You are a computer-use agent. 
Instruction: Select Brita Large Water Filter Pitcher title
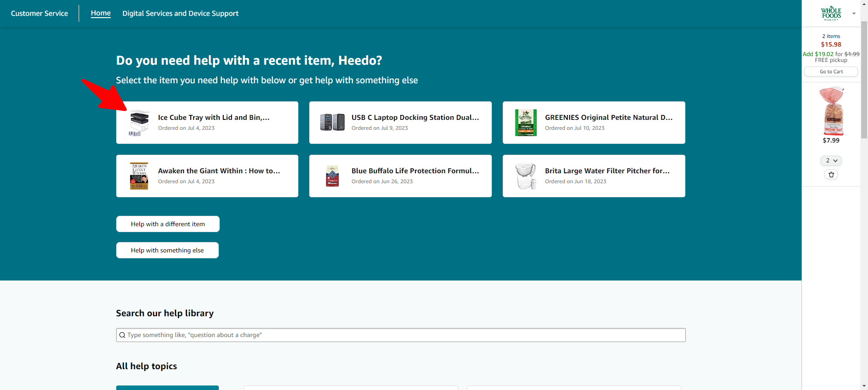tap(608, 171)
